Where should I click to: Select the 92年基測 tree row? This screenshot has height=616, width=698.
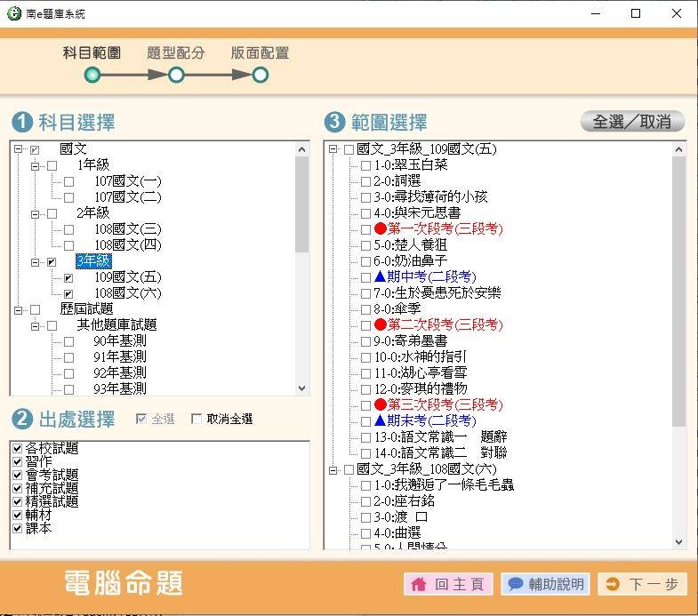[120, 373]
